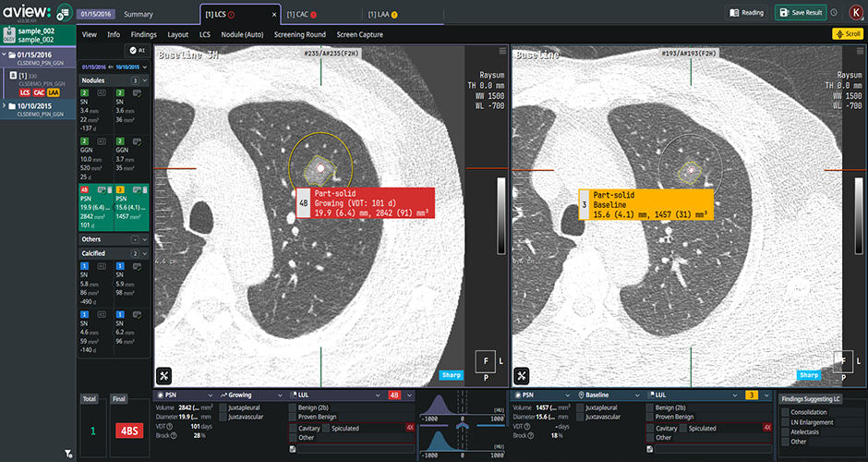Screen dimensions: 868x462
Task: Click the Save Result button
Action: (x=800, y=13)
